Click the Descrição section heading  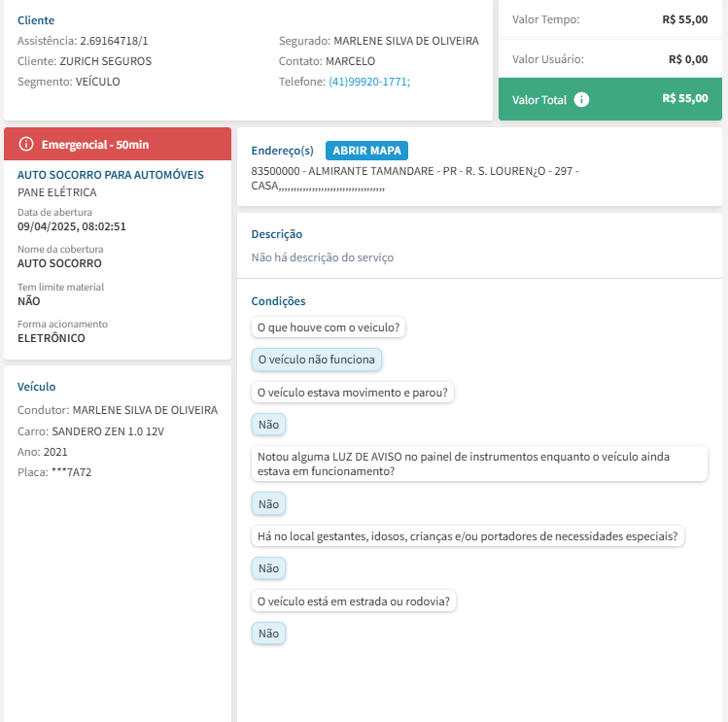[277, 234]
